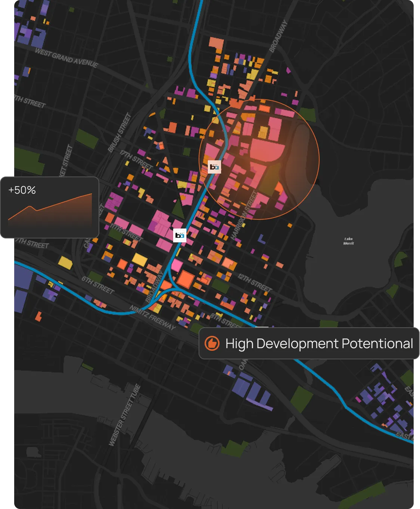This screenshot has height=509, width=420.
Task: Click the upper ba map marker near Harrison Street
Action: 214,166
